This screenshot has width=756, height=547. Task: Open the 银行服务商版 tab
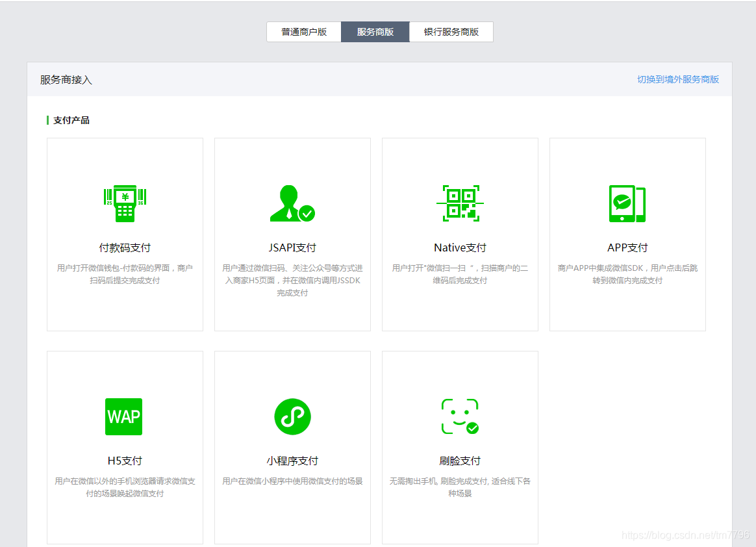tap(451, 32)
